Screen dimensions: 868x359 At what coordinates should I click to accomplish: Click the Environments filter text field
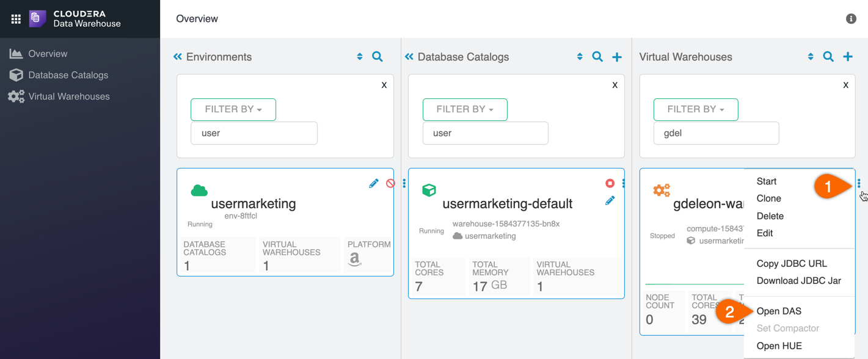coord(254,133)
